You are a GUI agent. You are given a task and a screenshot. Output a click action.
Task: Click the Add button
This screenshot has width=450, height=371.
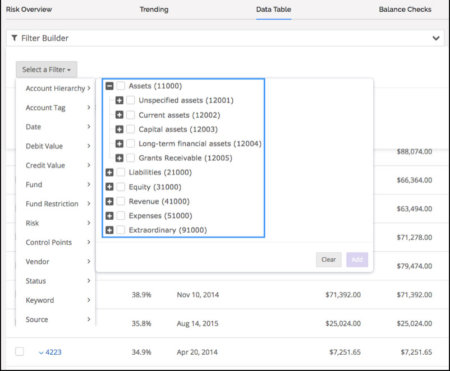coord(357,260)
